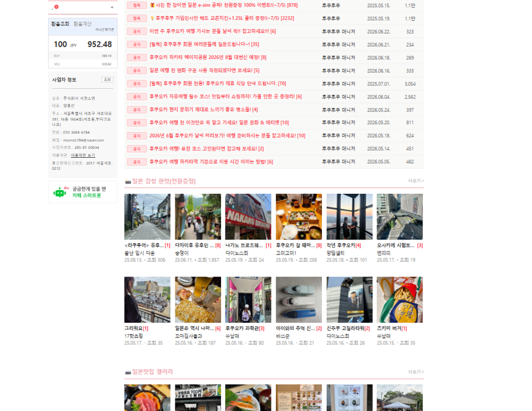Open 더보기 for 일본맛집 갤러리 section
Screen dimensions: 532x411
416,371
